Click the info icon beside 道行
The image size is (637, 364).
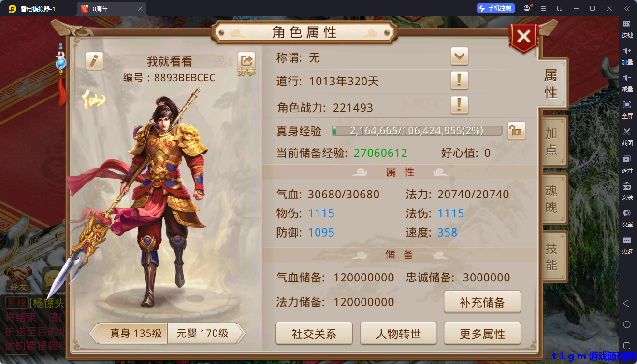[459, 81]
